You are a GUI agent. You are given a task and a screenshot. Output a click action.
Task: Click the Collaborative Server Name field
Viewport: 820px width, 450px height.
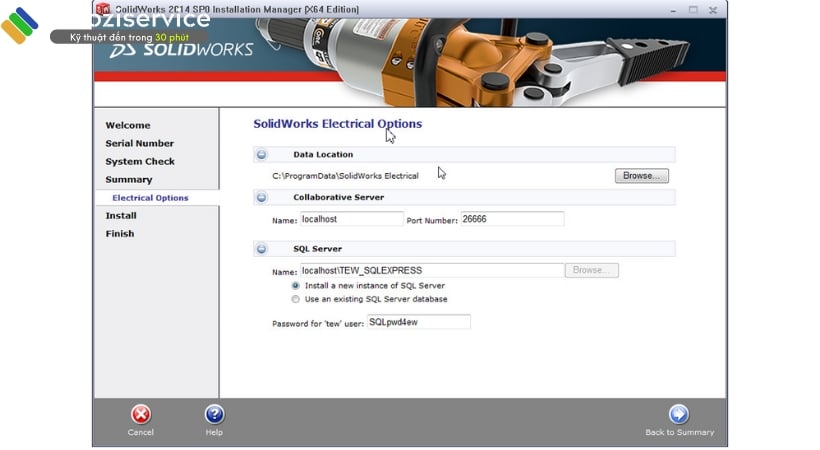point(352,219)
